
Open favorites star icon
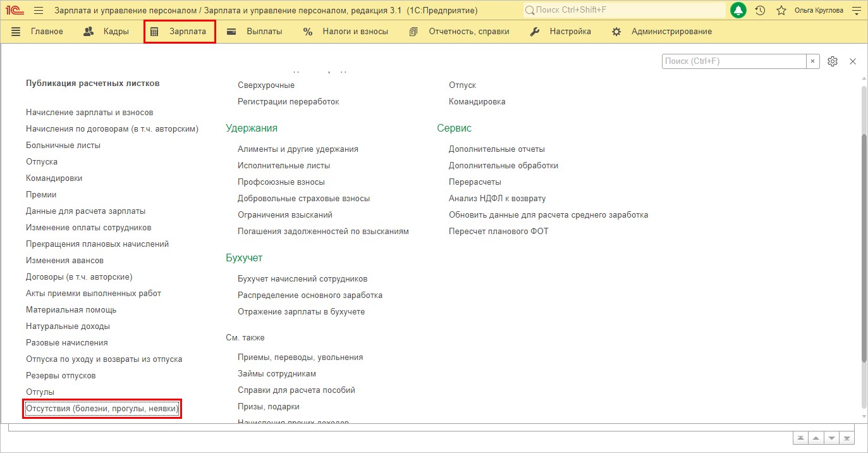pos(781,11)
